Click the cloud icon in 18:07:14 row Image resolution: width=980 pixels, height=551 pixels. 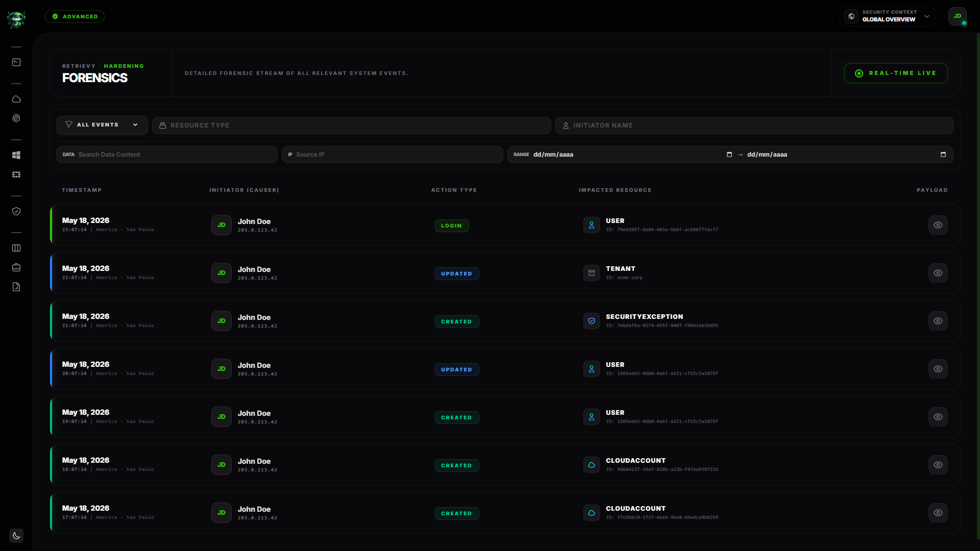(x=592, y=465)
